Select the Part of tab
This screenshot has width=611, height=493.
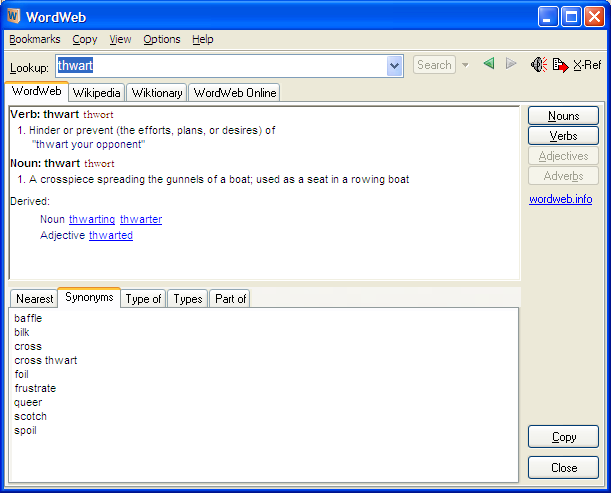(x=230, y=299)
